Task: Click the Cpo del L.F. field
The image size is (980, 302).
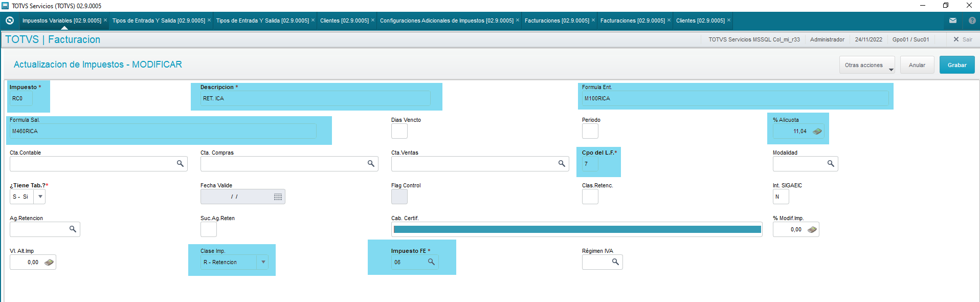Action: pyautogui.click(x=590, y=164)
